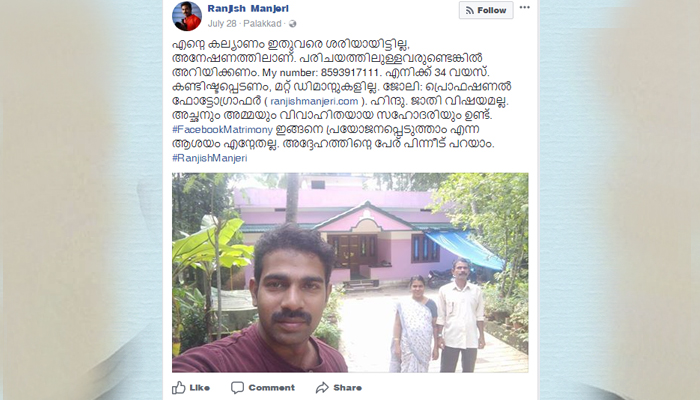Click the thumbs-up Like icon
This screenshot has width=700, height=400.
[179, 387]
